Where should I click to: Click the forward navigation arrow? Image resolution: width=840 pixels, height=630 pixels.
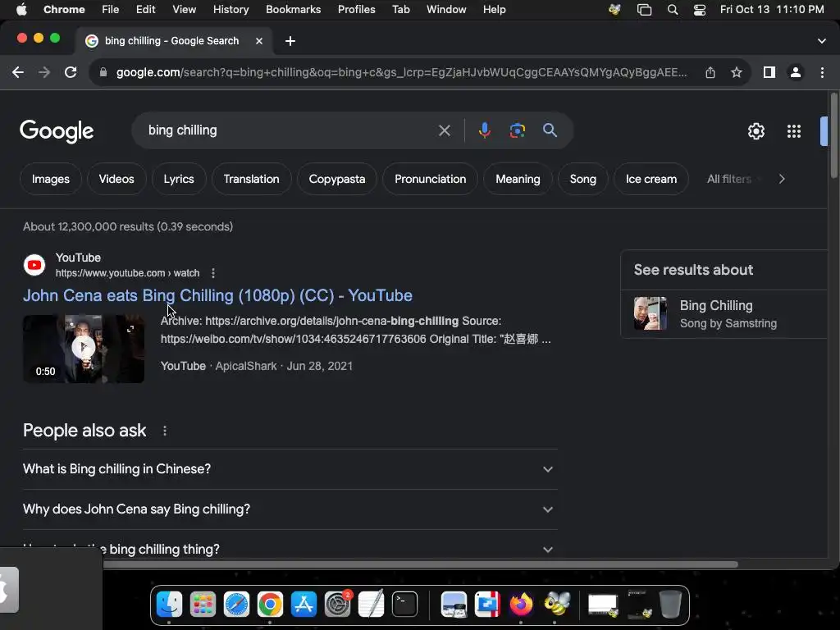tap(44, 72)
